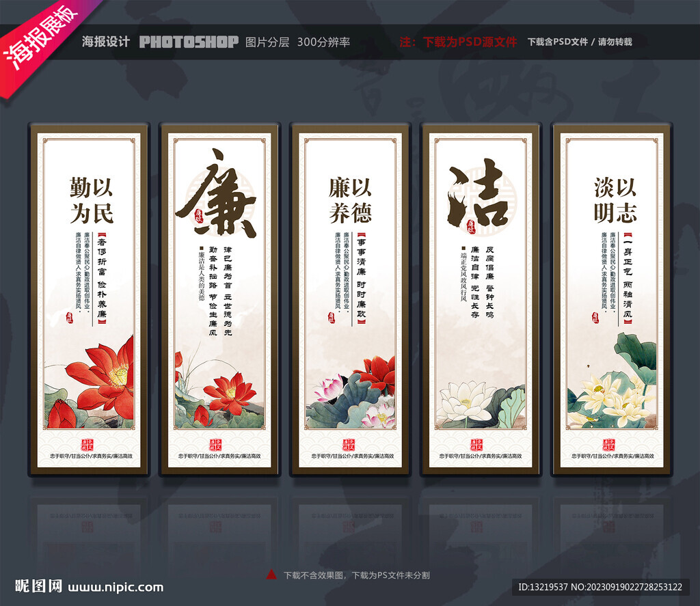Select the 廉 calligraphy poster panel
The height and width of the screenshot is (606, 700).
pos(219,300)
